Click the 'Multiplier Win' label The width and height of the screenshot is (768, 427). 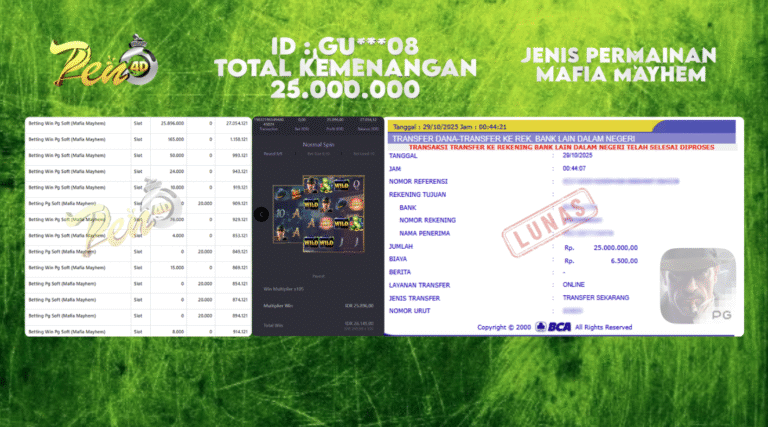click(x=278, y=306)
